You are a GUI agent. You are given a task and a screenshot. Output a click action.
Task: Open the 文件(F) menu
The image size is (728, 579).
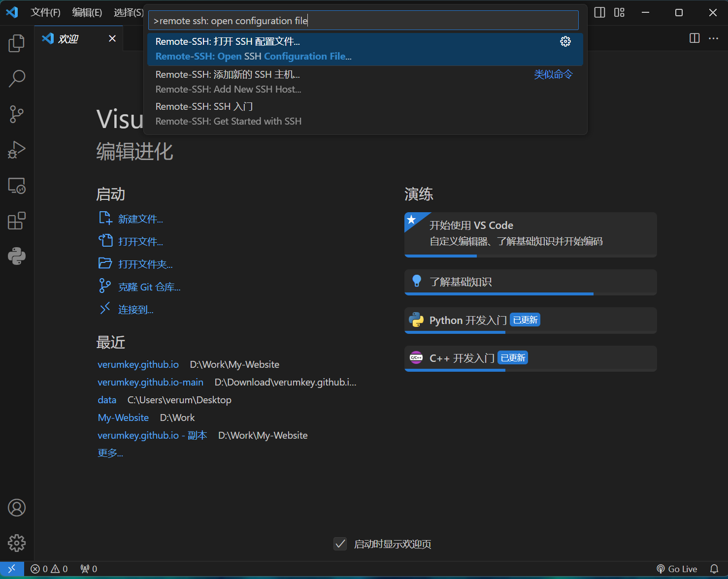(45, 12)
